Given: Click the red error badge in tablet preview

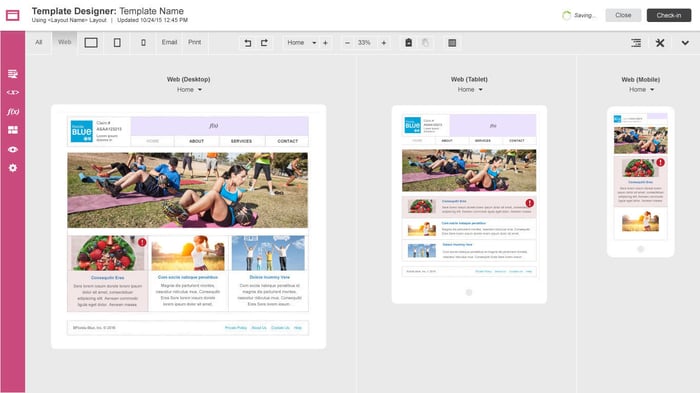Looking at the screenshot, I should coord(529,203).
